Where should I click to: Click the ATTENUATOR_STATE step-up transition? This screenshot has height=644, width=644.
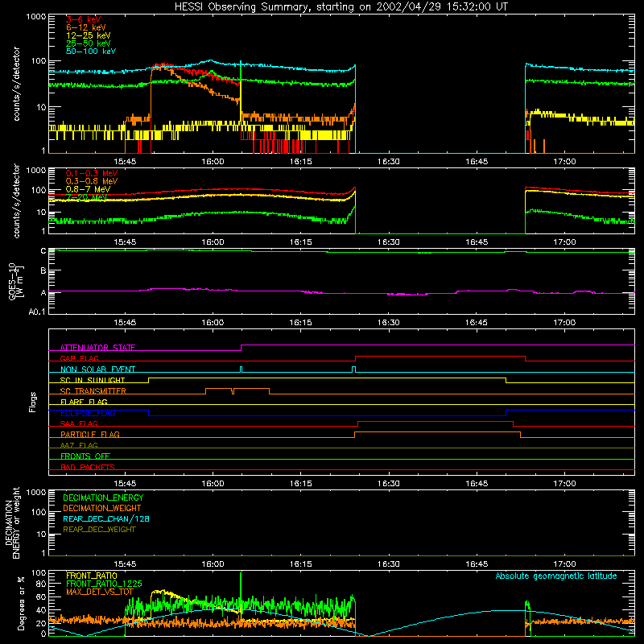pos(241,348)
